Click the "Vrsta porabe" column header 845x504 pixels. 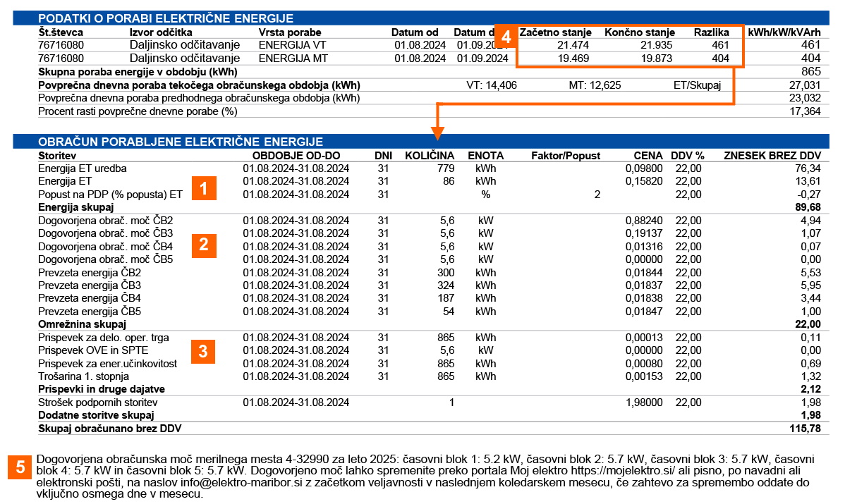(290, 32)
